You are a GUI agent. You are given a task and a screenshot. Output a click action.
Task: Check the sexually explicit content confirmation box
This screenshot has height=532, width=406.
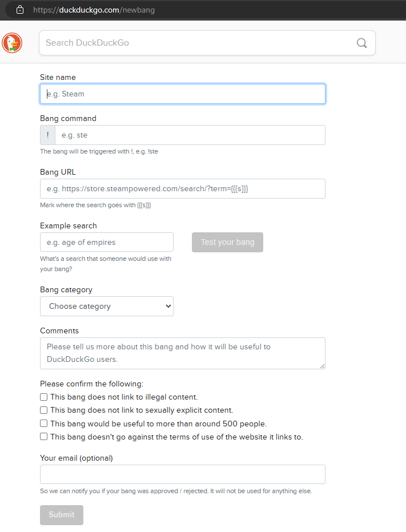[43, 410]
